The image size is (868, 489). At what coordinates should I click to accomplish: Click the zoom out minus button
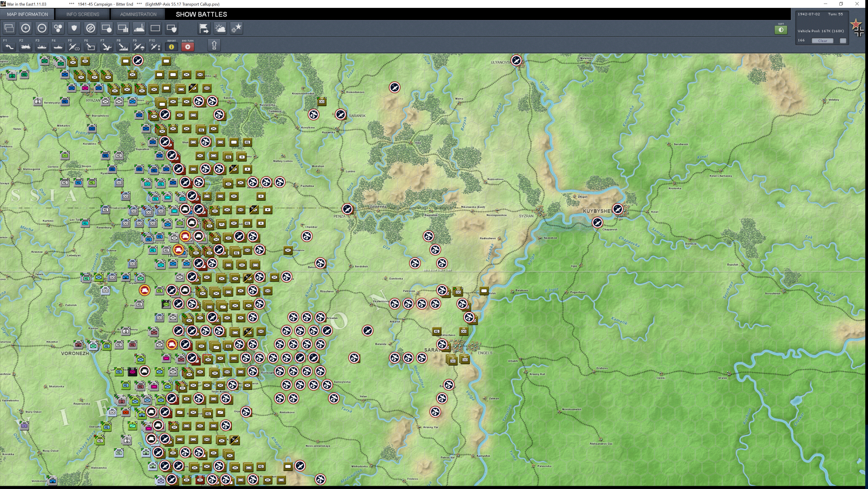coord(42,28)
